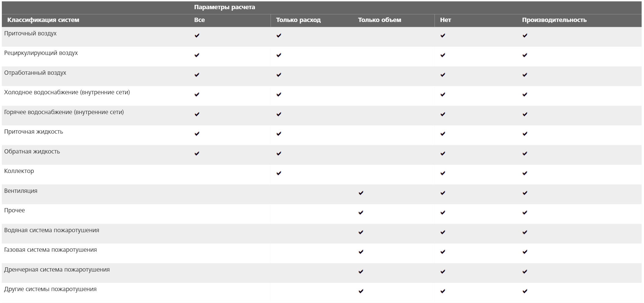Click Только объем checkmark for Газовая система пожаротушения
Image resolution: width=644 pixels, height=303 pixels.
[361, 252]
